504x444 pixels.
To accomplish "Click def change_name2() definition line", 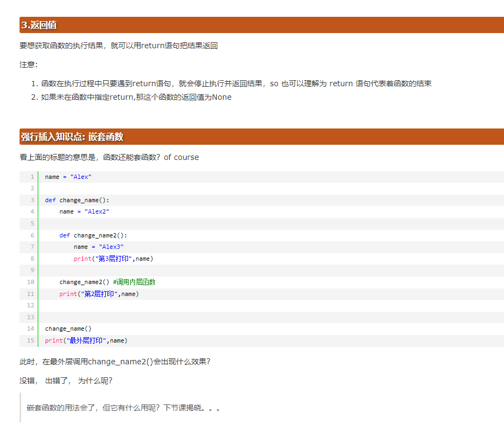I will (x=93, y=235).
